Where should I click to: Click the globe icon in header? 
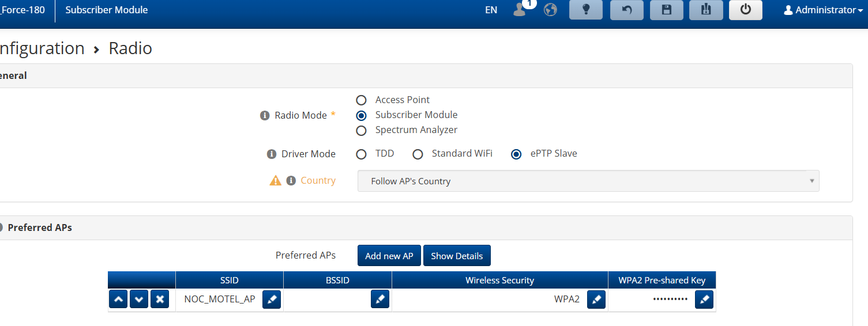[x=550, y=10]
